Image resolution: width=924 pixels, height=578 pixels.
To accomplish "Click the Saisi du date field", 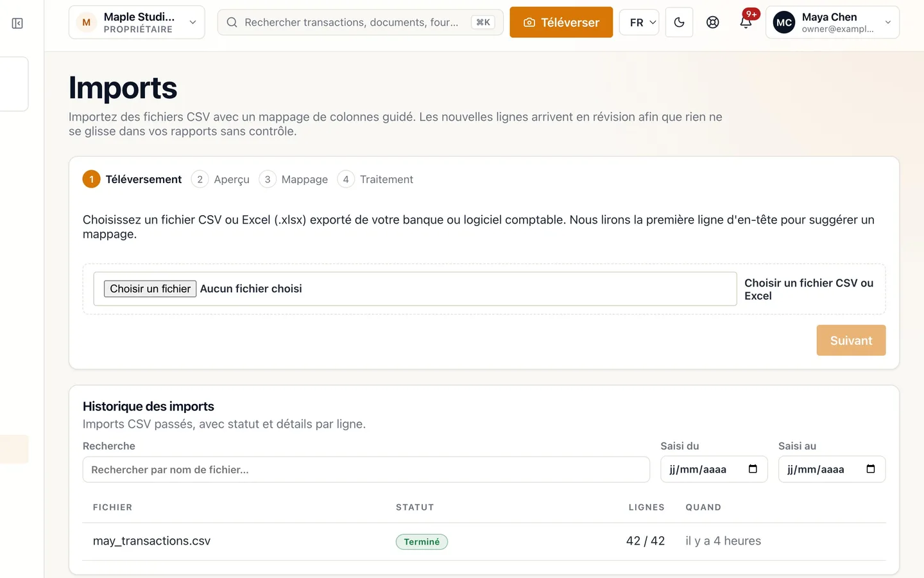I will [x=714, y=469].
